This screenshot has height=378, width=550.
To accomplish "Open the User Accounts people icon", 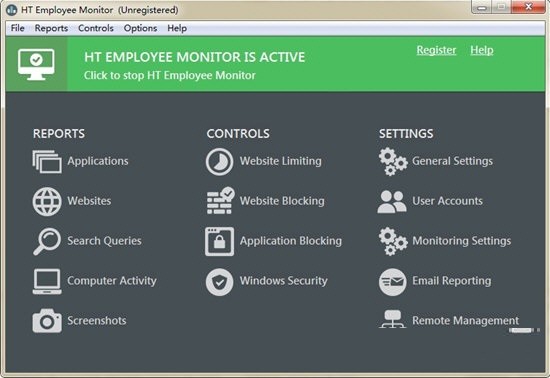I will (392, 202).
